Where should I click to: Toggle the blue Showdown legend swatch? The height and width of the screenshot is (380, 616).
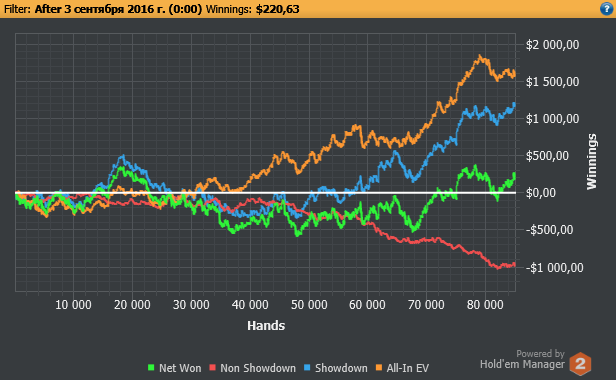coord(307,368)
